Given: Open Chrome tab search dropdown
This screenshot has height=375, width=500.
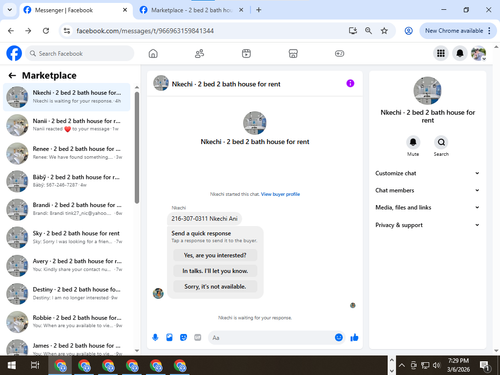Looking at the screenshot, I should coord(10,10).
